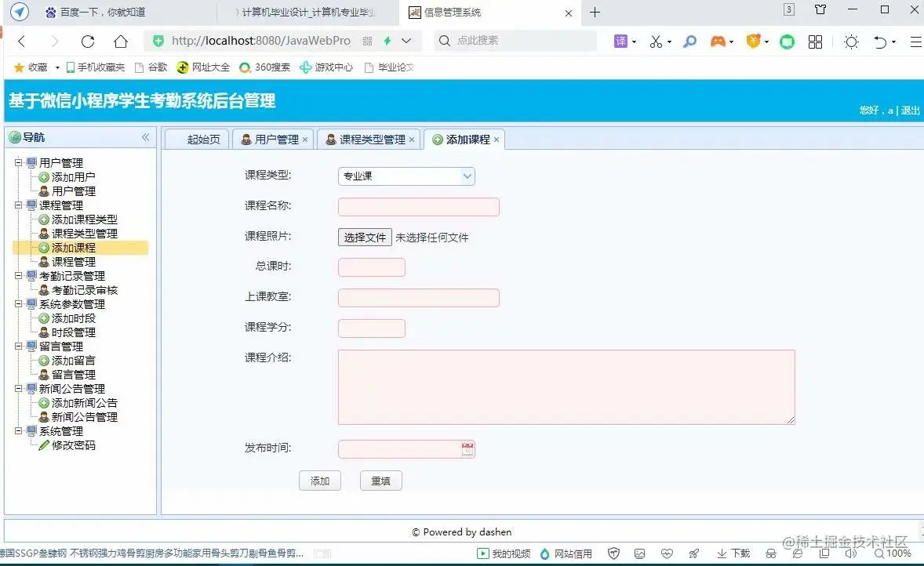The image size is (924, 566).
Task: Click the 上课教室 input field
Action: [418, 297]
